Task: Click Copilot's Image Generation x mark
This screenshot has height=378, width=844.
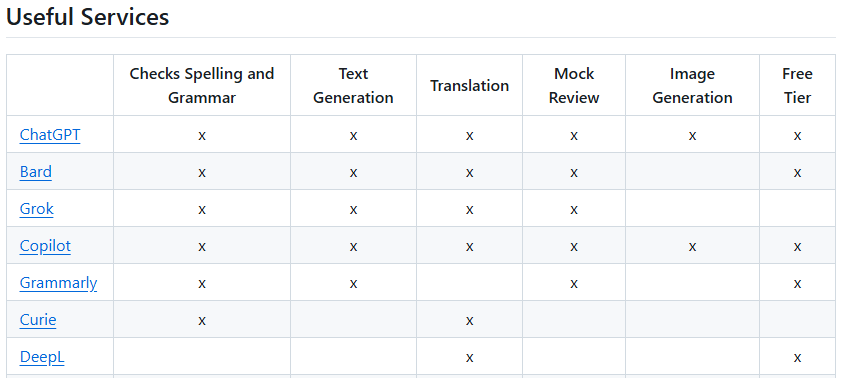Action: (692, 247)
